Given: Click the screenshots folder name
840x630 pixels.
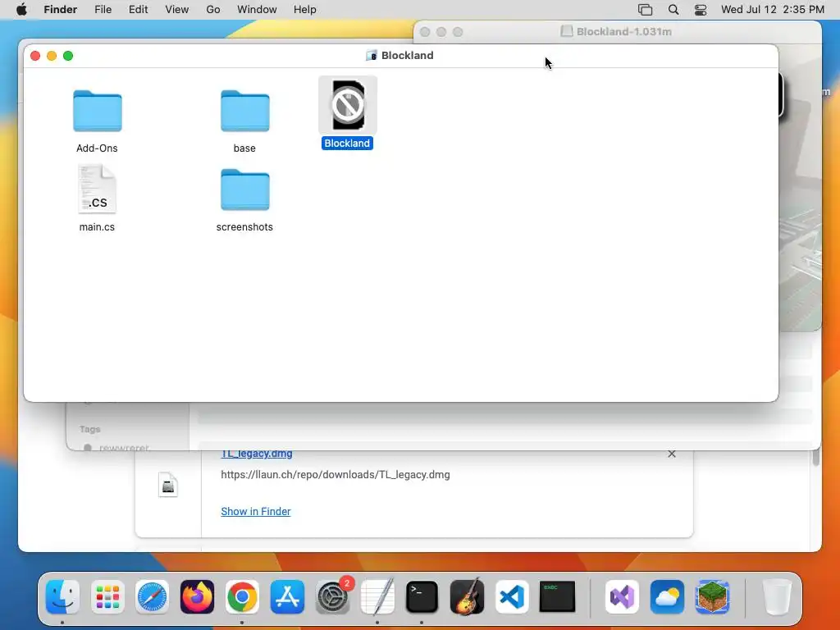Looking at the screenshot, I should click(244, 227).
